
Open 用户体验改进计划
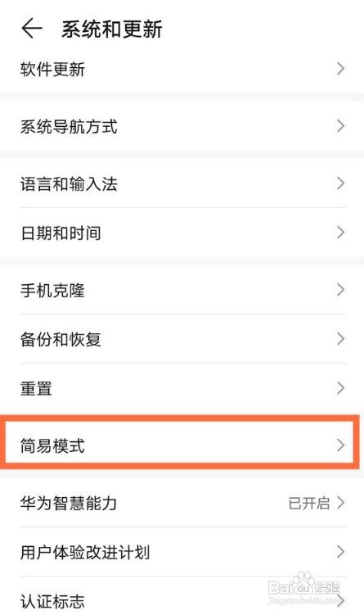point(182,552)
